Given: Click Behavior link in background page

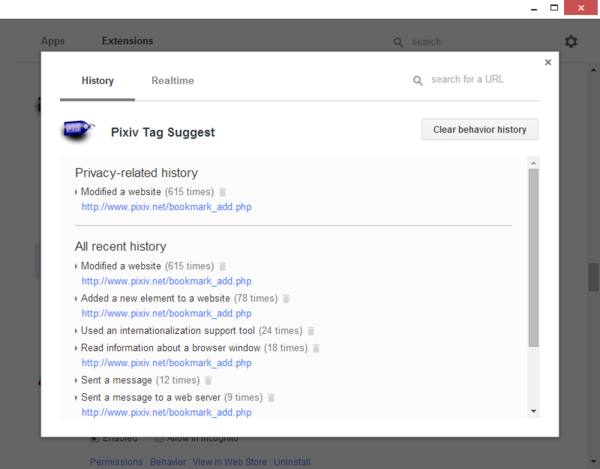Looking at the screenshot, I should point(168,462).
